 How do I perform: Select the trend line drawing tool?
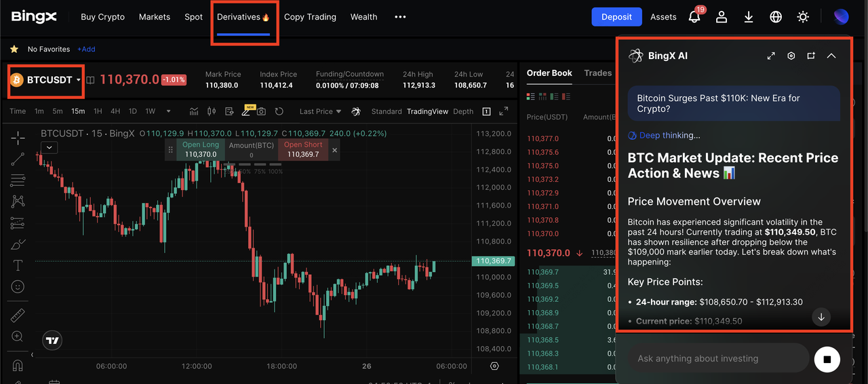tap(18, 159)
